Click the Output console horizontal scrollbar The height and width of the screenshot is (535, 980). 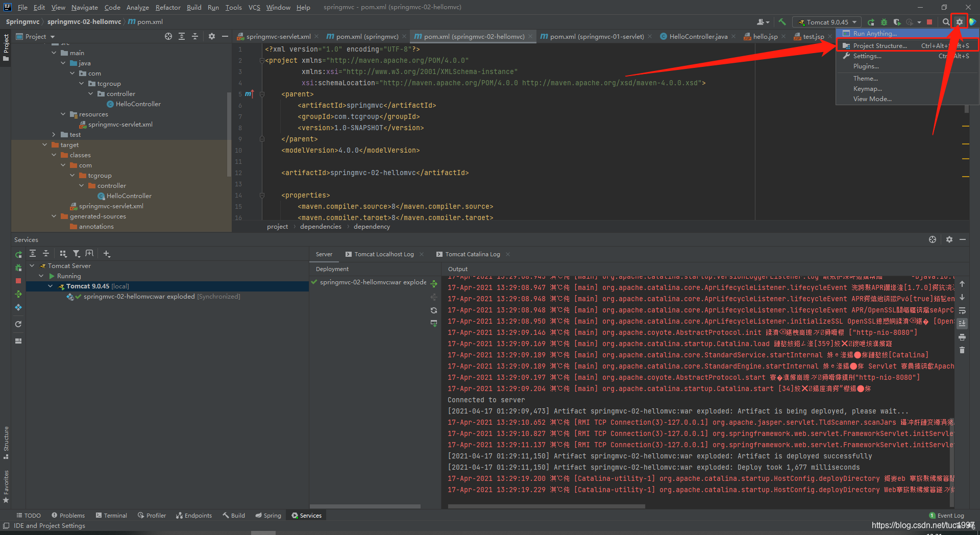tap(546, 506)
